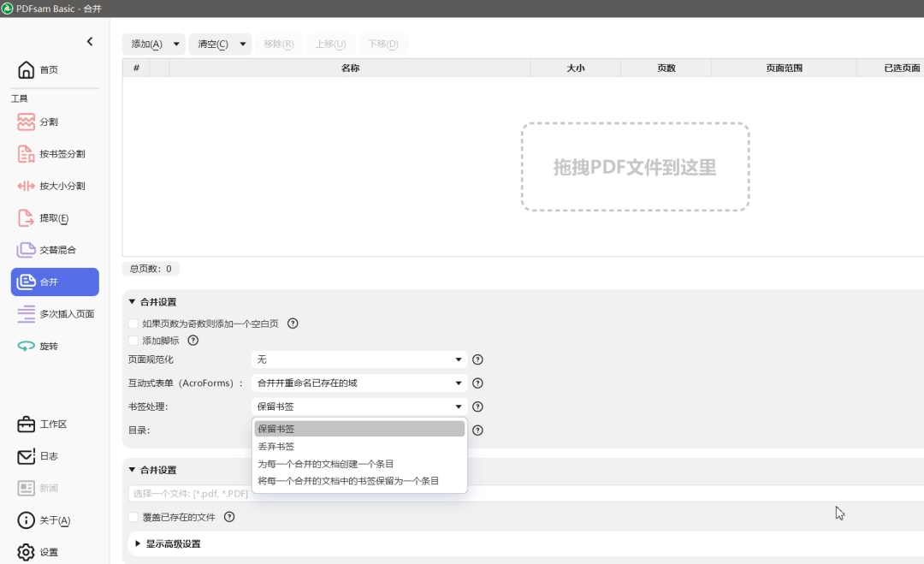Check the 覆盖已存在的文件 option

tap(133, 517)
